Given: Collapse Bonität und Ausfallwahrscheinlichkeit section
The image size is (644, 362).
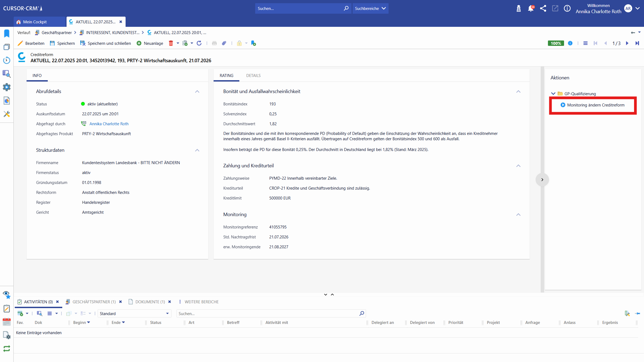Looking at the screenshot, I should point(518,91).
